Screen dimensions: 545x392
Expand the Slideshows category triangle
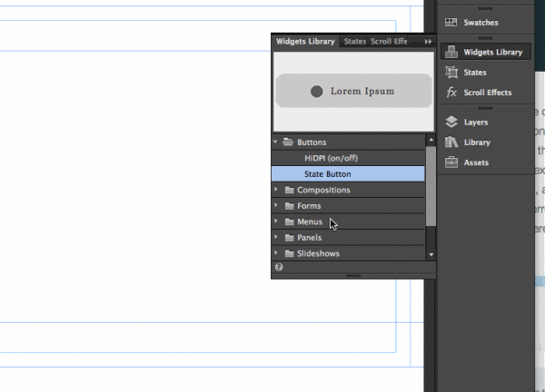click(276, 253)
